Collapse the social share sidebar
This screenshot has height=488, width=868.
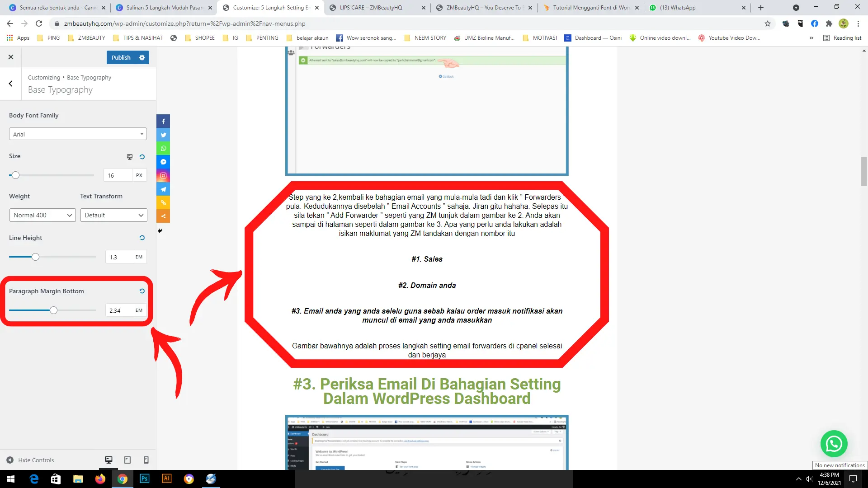[x=160, y=230]
